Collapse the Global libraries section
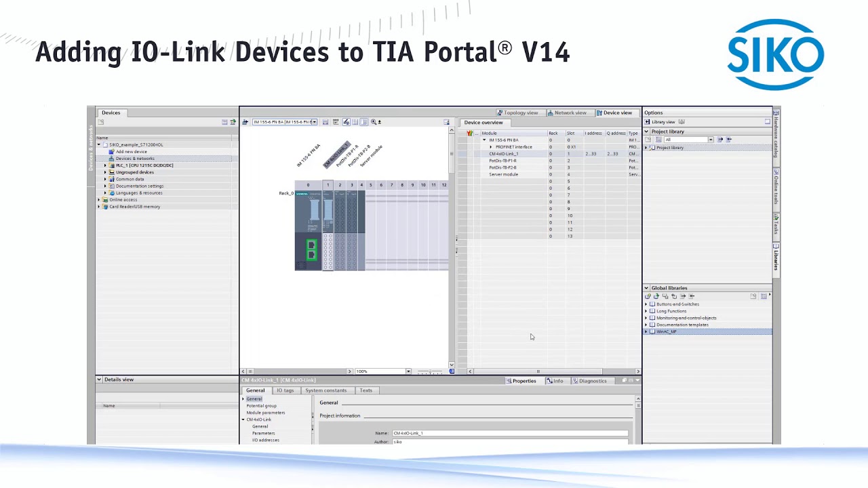 tap(646, 288)
